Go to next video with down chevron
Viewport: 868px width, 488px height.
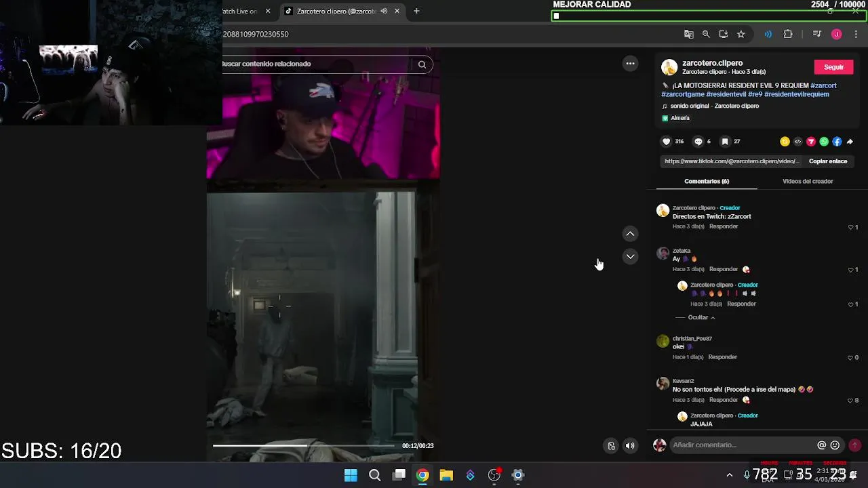(x=630, y=256)
